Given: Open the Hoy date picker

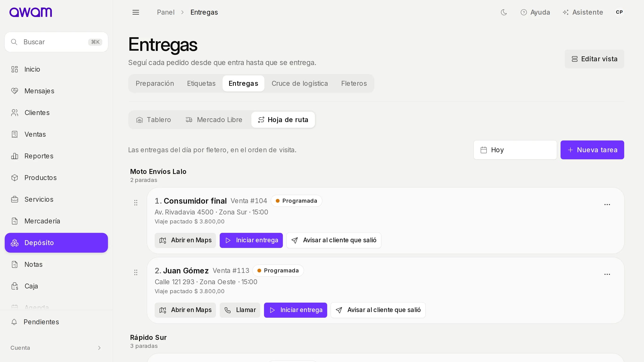Looking at the screenshot, I should (x=515, y=150).
